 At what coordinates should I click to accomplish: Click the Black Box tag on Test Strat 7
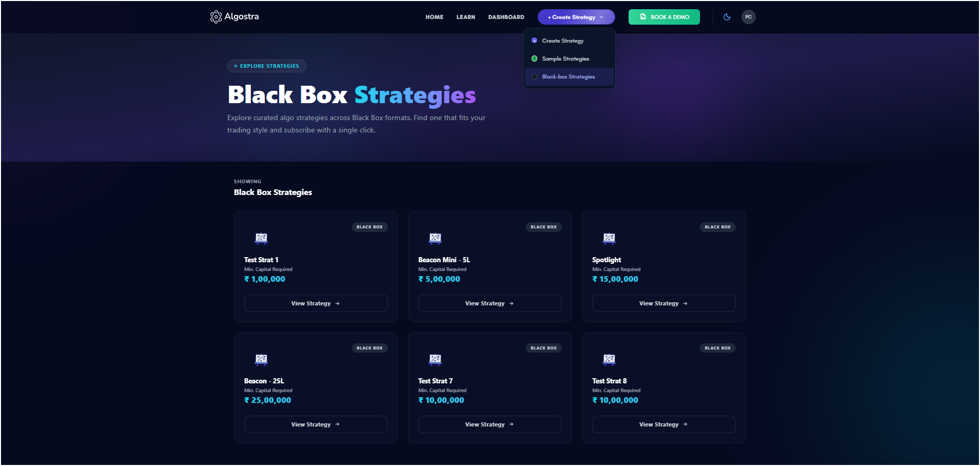[543, 348]
